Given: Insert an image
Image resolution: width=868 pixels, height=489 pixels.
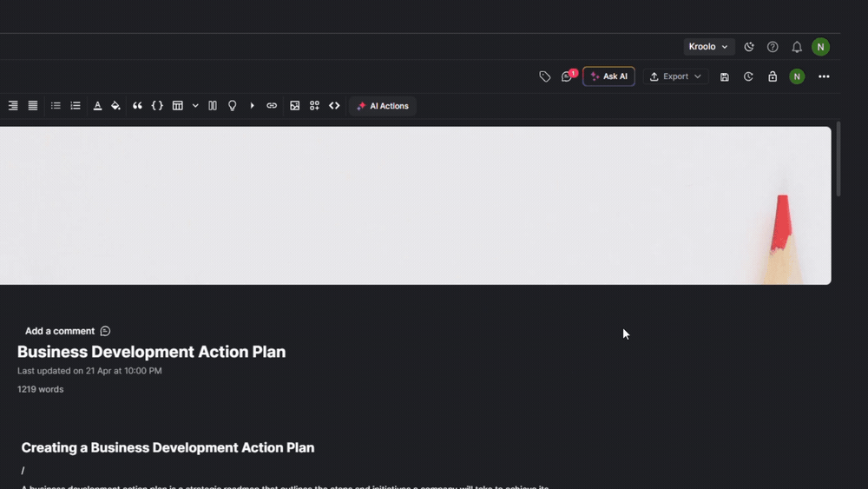Looking at the screenshot, I should click(294, 106).
